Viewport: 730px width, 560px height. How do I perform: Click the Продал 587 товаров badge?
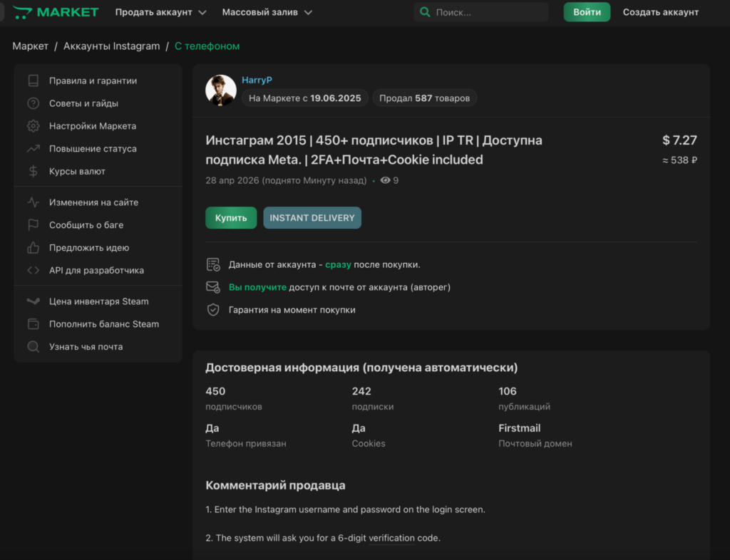click(425, 98)
